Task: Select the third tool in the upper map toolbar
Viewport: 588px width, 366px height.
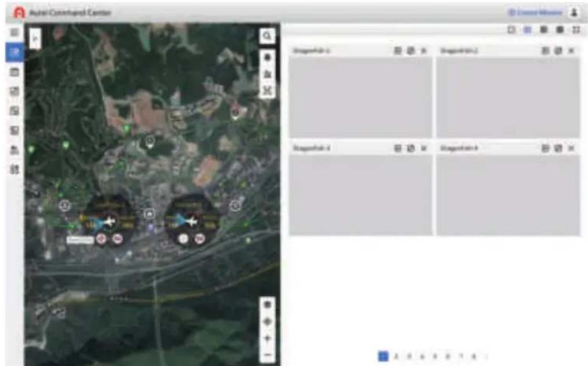Action: click(x=268, y=90)
